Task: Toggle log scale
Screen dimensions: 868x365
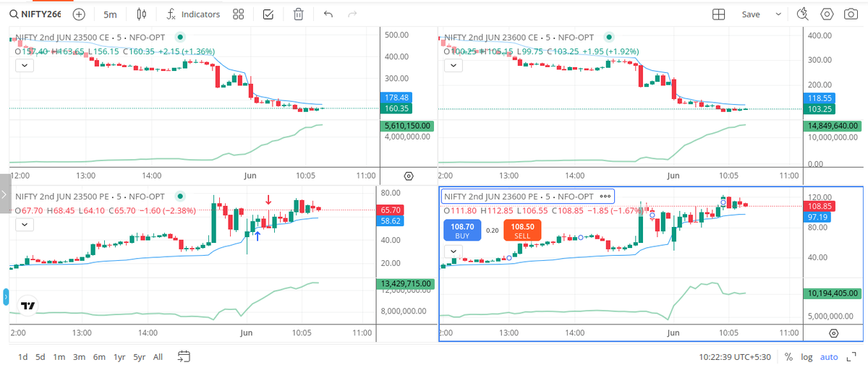Action: click(x=807, y=357)
